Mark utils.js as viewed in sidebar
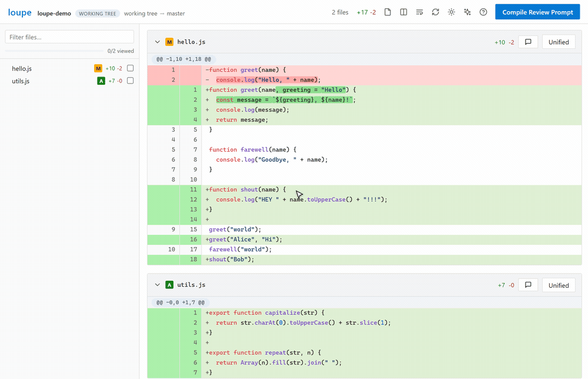Image resolution: width=588 pixels, height=379 pixels. pos(130,81)
